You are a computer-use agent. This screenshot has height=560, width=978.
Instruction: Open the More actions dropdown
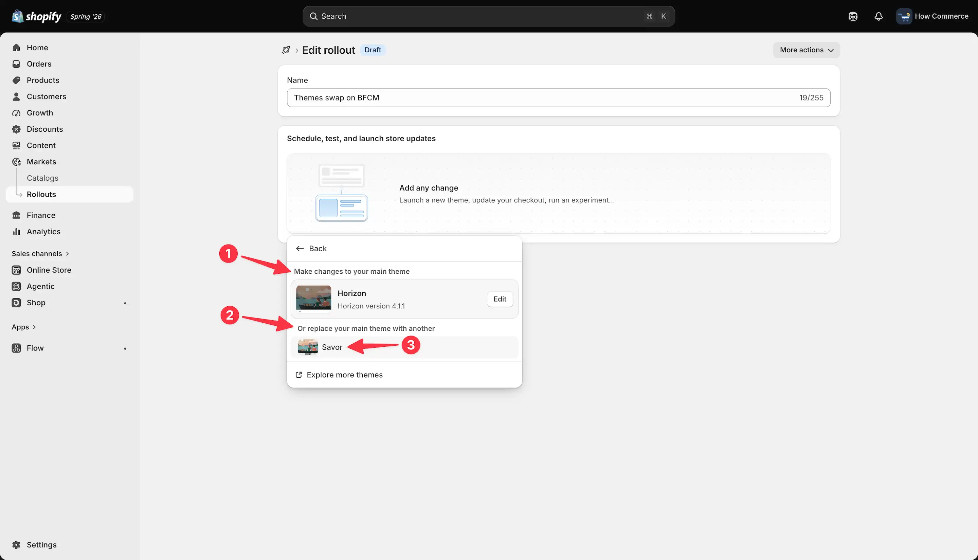807,50
